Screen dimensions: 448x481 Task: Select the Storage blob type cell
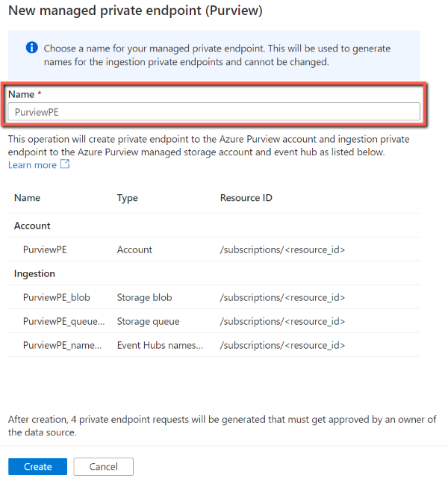(x=144, y=297)
